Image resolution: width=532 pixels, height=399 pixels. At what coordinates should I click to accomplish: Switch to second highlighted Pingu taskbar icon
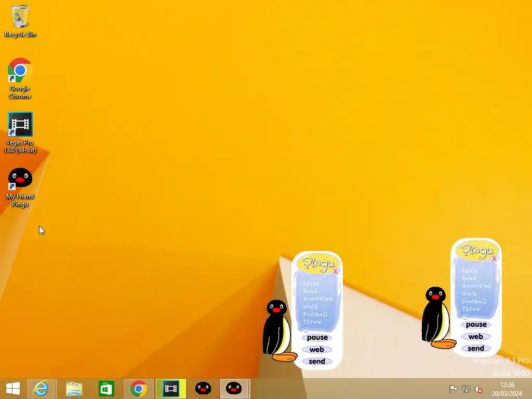234,389
